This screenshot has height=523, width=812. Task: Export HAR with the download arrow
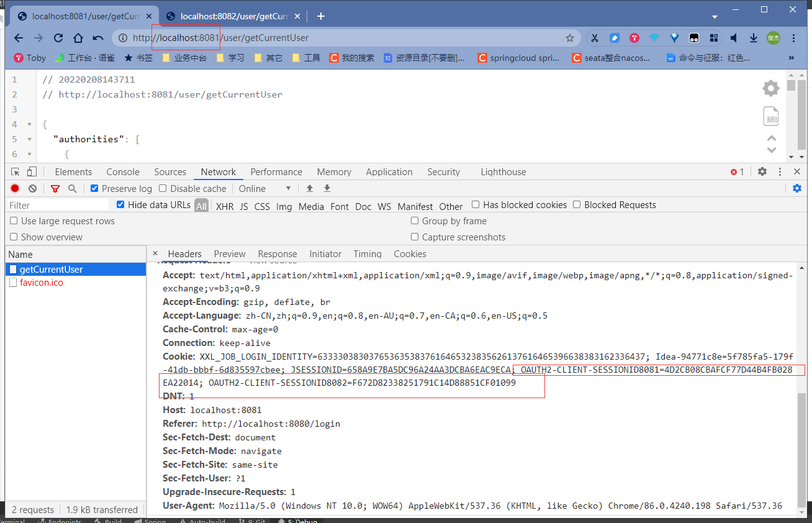(327, 188)
